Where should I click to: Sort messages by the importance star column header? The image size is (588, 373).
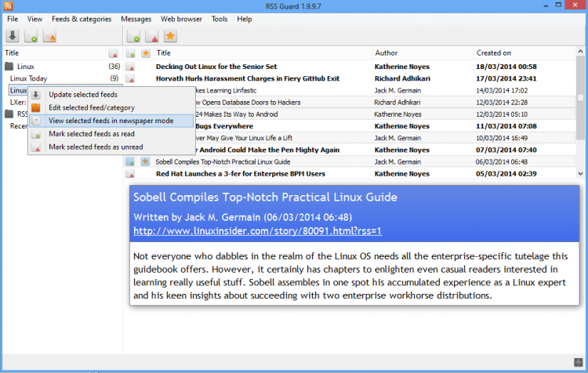(x=146, y=53)
